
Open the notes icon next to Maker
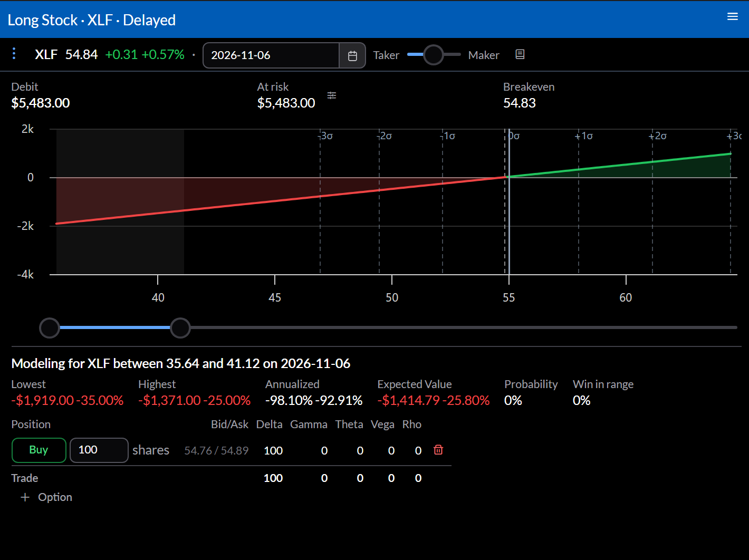[520, 54]
